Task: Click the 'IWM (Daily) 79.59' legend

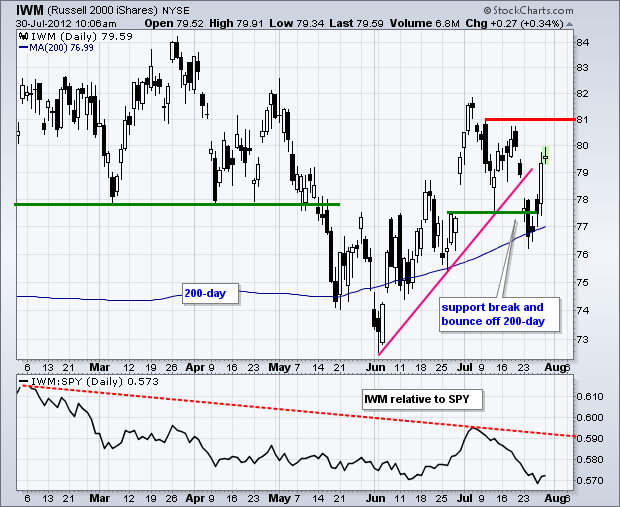Action: (x=76, y=37)
